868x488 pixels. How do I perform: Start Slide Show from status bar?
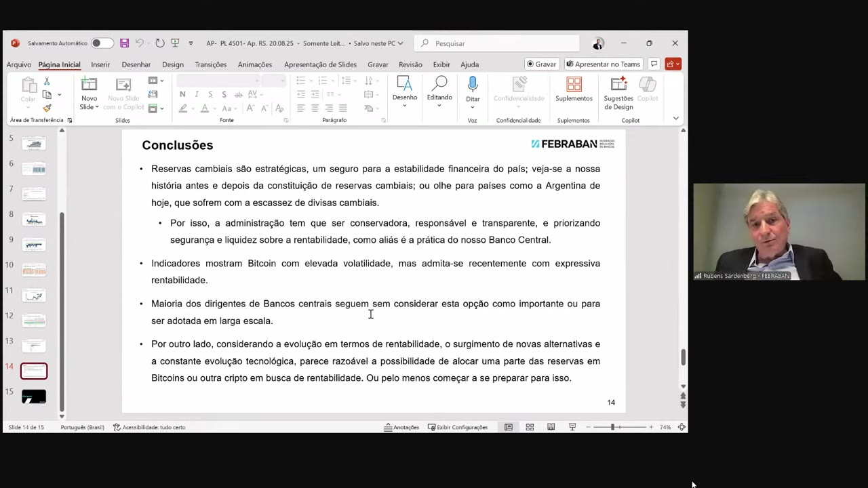572,427
